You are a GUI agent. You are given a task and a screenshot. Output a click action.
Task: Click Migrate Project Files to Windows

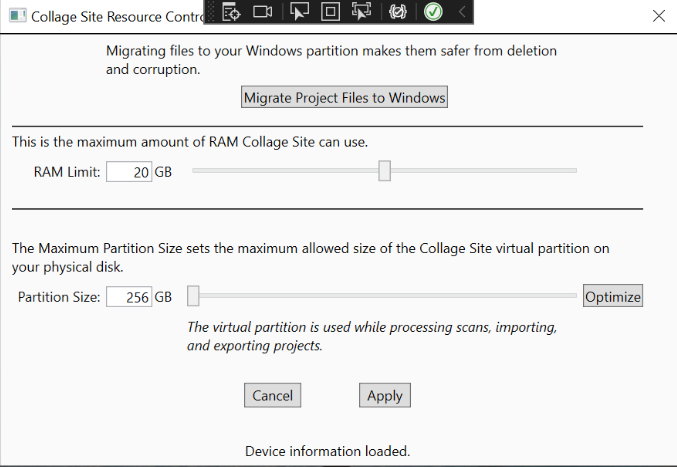pyautogui.click(x=344, y=97)
